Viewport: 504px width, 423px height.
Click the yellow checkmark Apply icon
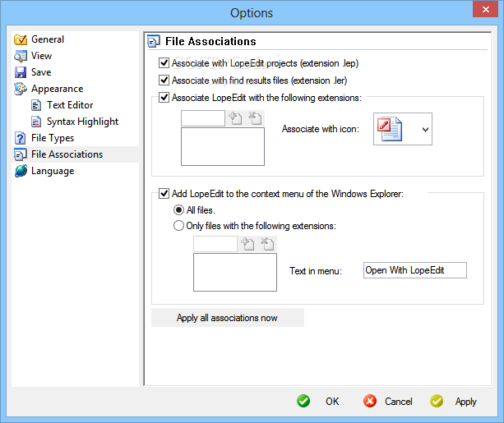tap(437, 401)
